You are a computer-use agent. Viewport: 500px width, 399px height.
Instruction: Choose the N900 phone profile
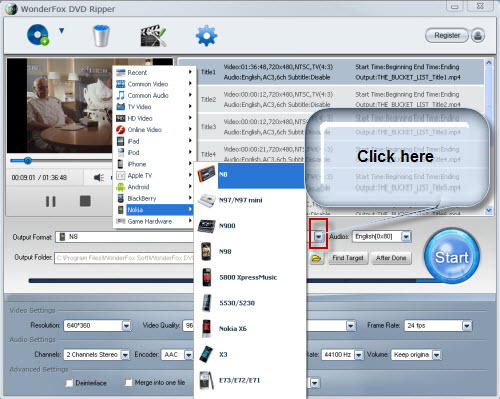pyautogui.click(x=250, y=226)
